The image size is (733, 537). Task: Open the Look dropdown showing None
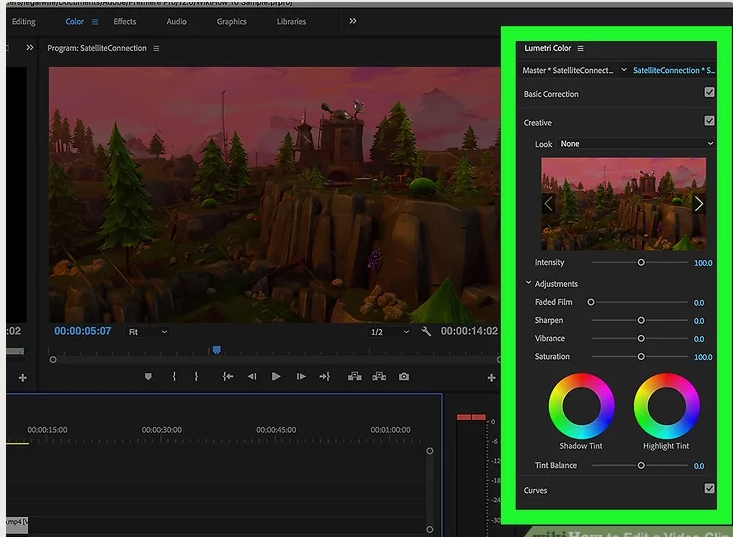pos(636,144)
